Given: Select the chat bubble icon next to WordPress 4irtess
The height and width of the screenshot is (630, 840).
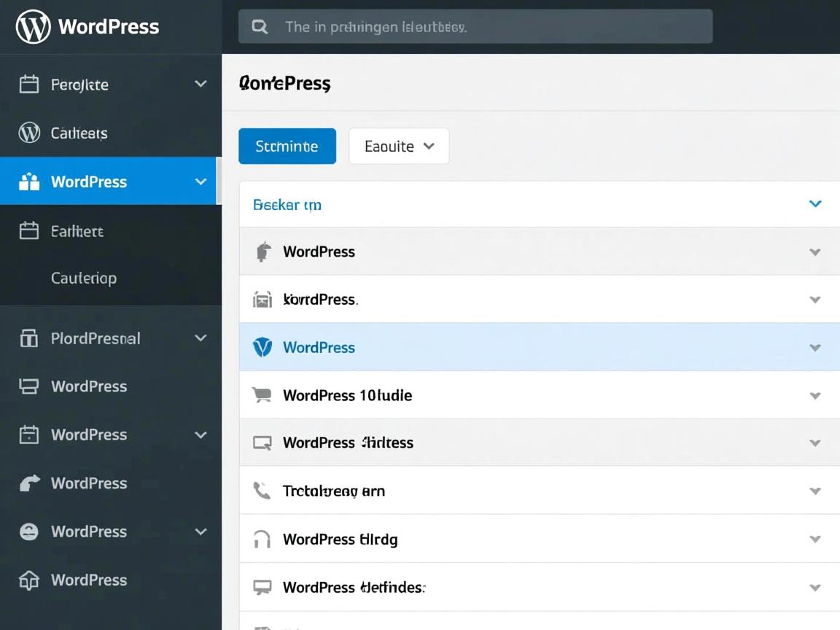Looking at the screenshot, I should (262, 442).
